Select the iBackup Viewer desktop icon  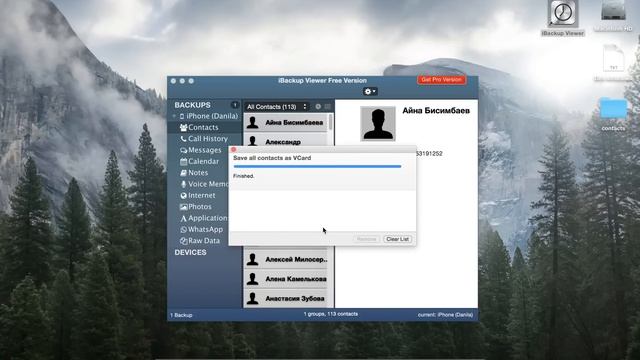tap(563, 18)
